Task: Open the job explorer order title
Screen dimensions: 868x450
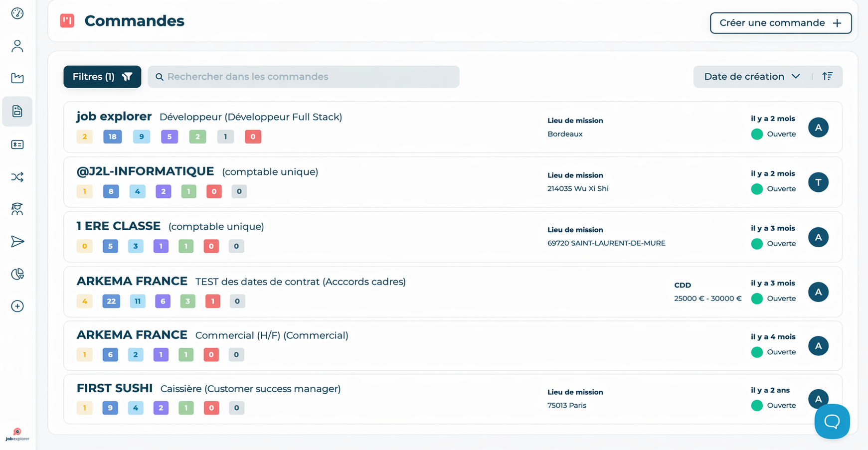Action: [114, 117]
